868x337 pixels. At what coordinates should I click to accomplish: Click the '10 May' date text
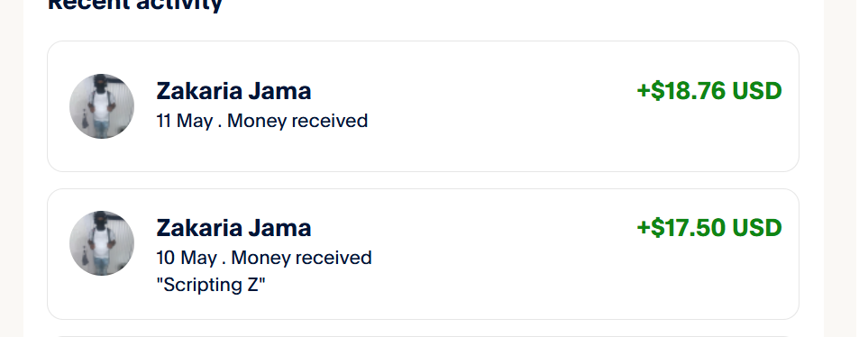pyautogui.click(x=187, y=258)
